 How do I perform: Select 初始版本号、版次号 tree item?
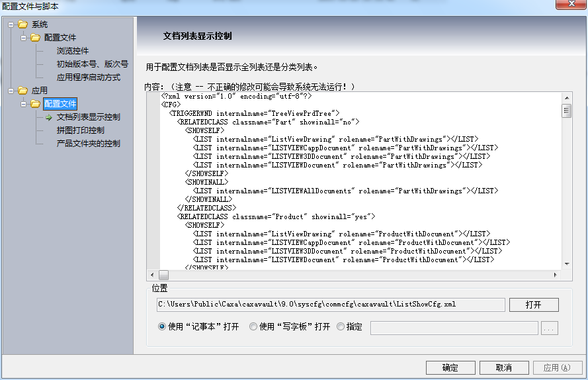pyautogui.click(x=92, y=64)
